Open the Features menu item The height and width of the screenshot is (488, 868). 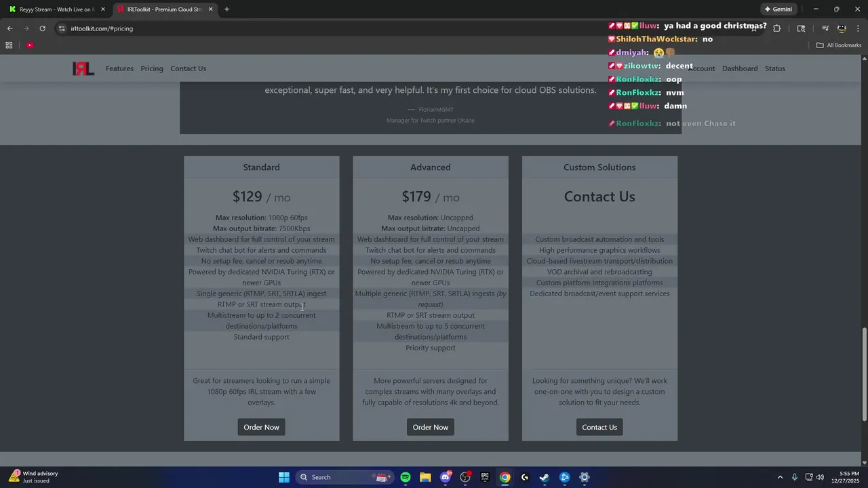tap(119, 68)
